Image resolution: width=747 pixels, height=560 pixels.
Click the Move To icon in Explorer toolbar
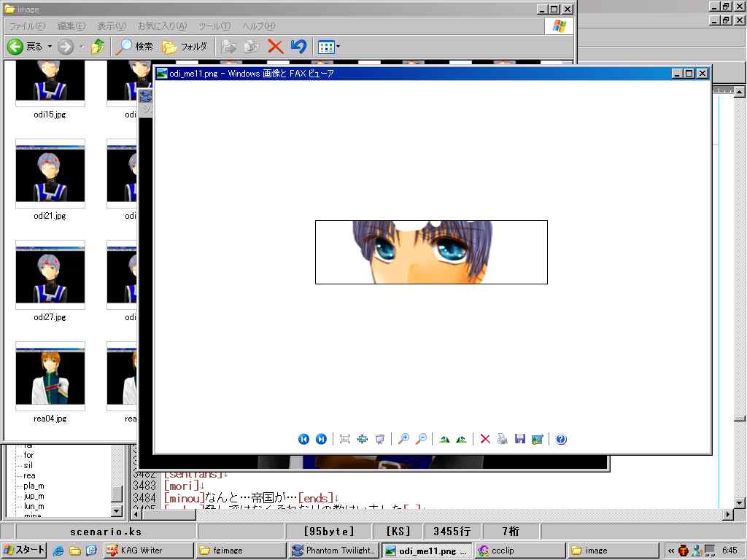(228, 47)
